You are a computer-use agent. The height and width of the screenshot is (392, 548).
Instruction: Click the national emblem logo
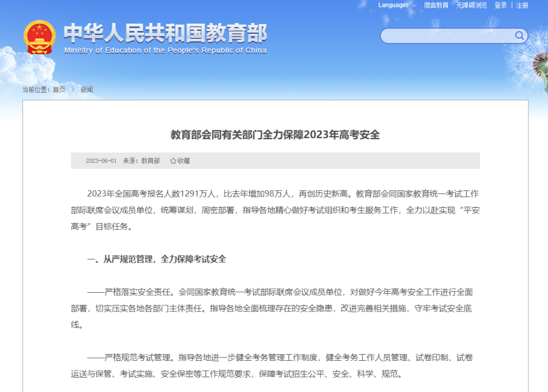(x=39, y=37)
